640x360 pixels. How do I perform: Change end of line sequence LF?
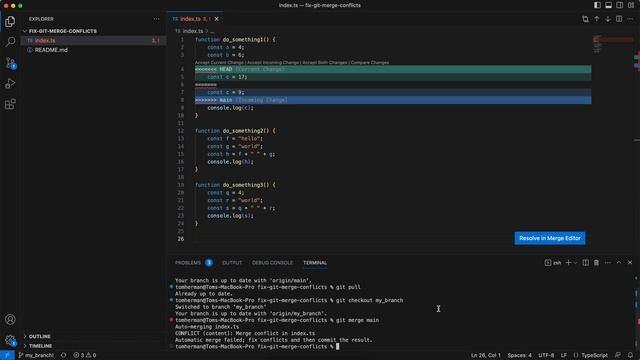tap(564, 355)
